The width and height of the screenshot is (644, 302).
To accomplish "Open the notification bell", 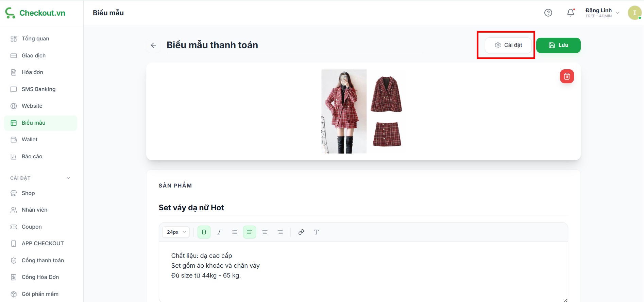I will pos(571,13).
